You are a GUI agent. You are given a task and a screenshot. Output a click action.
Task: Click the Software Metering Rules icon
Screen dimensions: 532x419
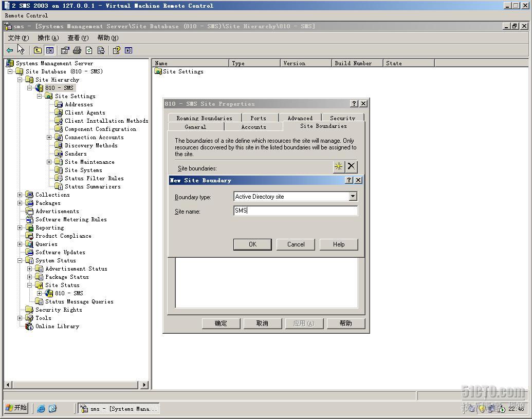[x=29, y=219]
